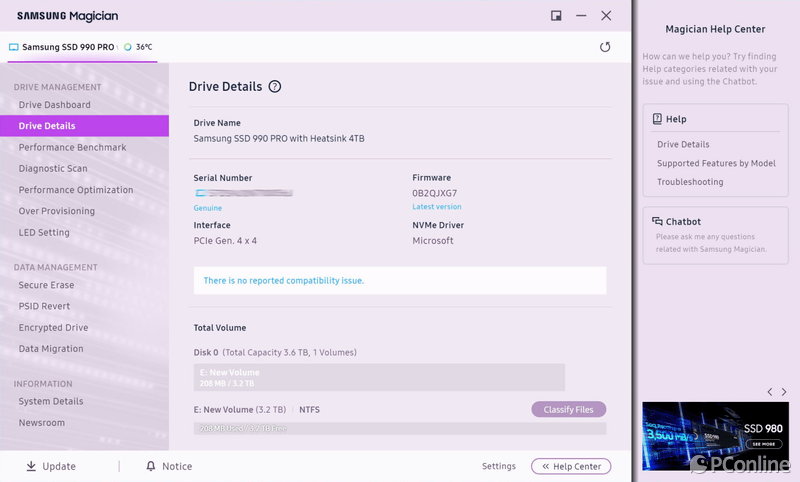Click the Help book icon
The height and width of the screenshot is (482, 800).
[x=657, y=119]
